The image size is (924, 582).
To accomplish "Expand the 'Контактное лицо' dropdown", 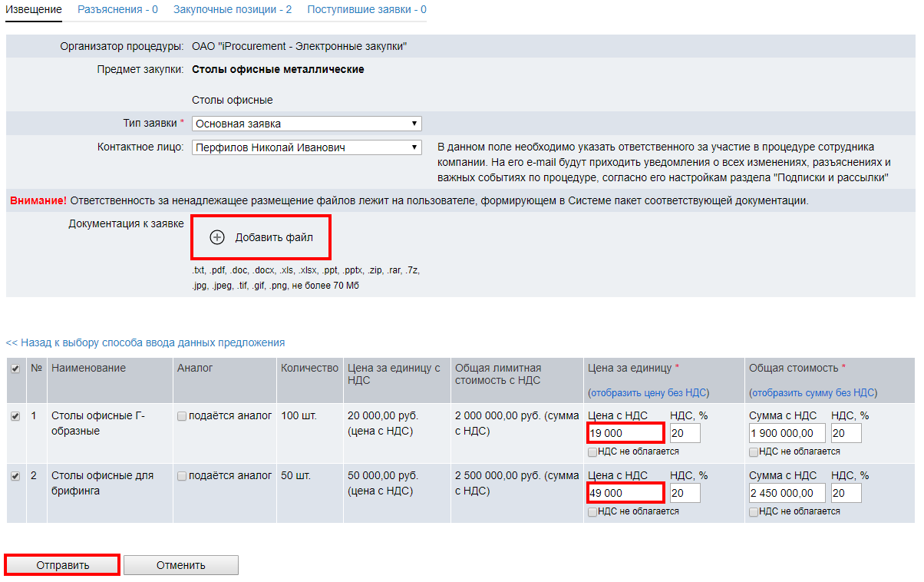I will [x=306, y=147].
